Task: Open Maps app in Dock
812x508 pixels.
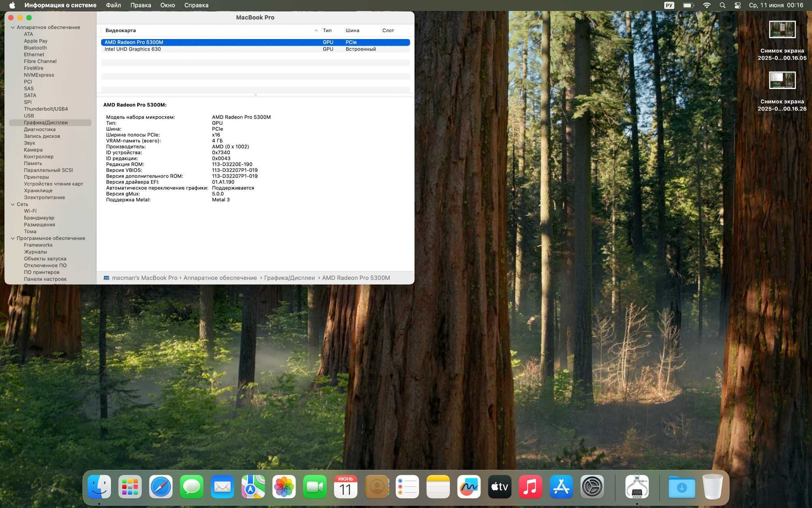Action: pos(253,486)
